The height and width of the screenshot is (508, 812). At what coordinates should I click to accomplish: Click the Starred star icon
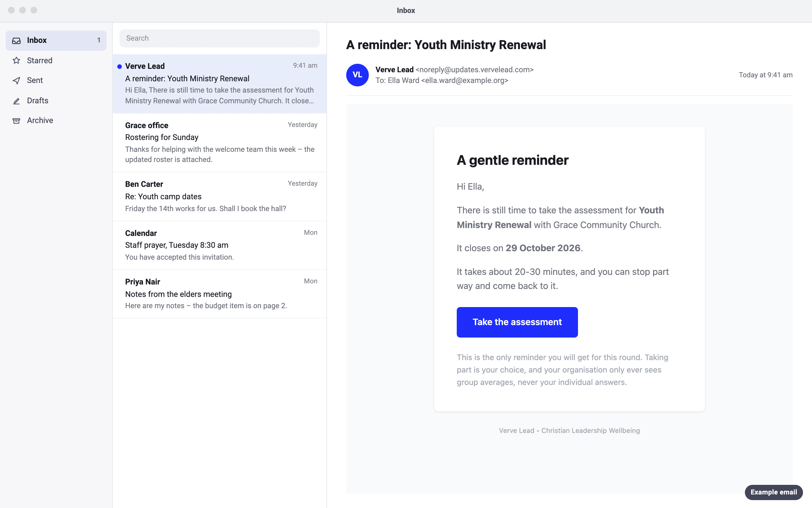click(x=16, y=60)
